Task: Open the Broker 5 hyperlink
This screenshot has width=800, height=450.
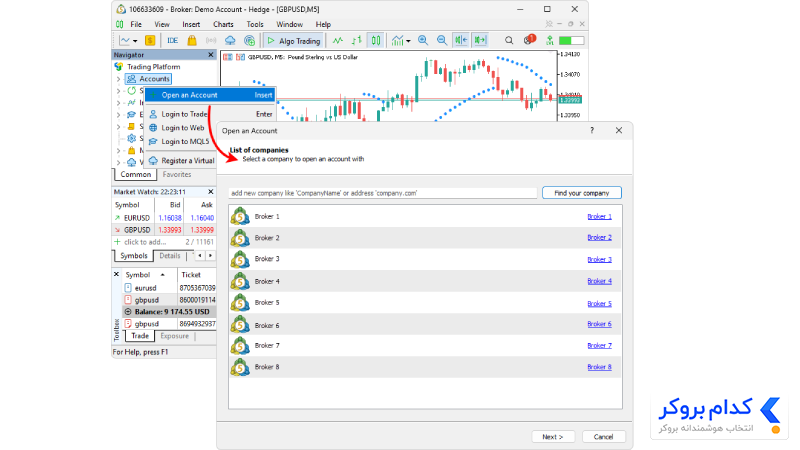Action: click(x=599, y=304)
